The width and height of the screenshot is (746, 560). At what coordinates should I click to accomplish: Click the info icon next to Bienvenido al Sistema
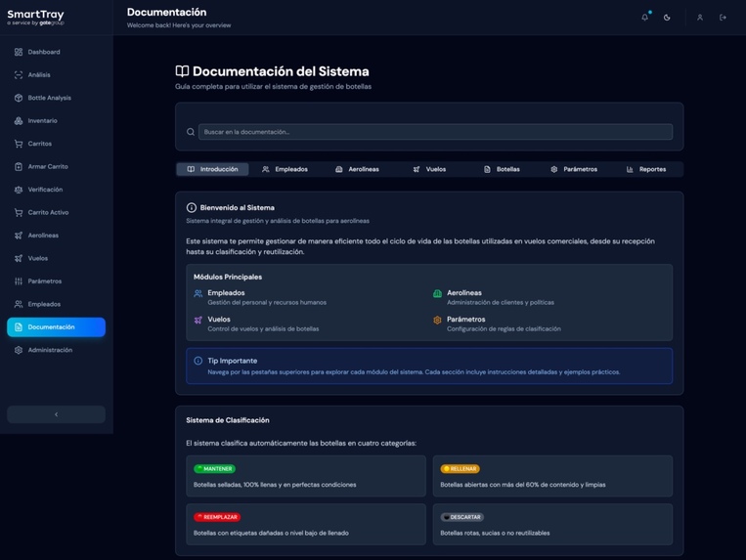[192, 207]
